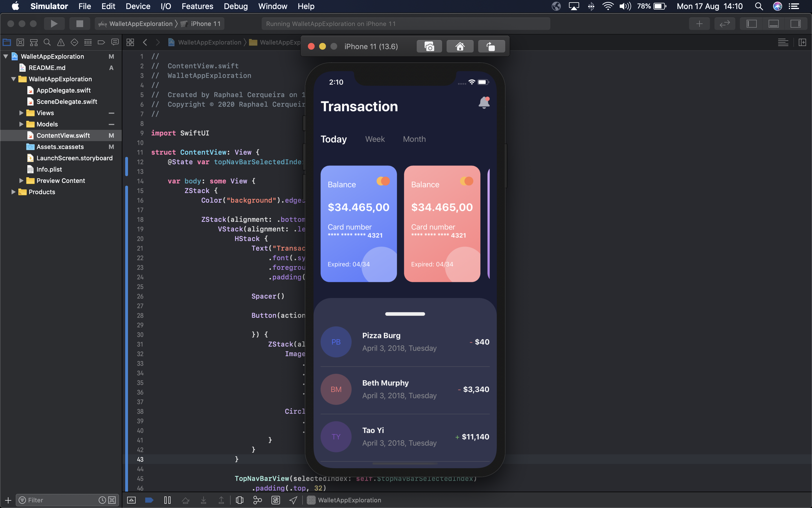Take a simulator screenshot with camera icon
Screen dimensions: 812x508
(x=429, y=46)
